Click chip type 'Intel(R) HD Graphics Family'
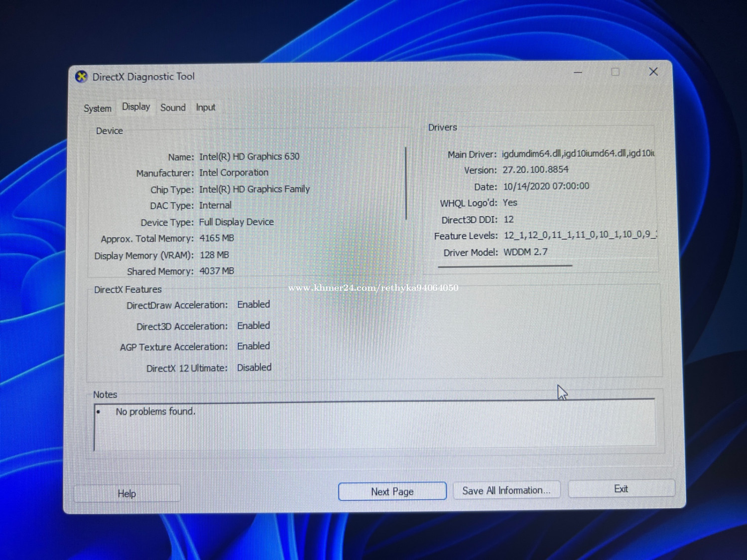The image size is (747, 560). coord(254,189)
